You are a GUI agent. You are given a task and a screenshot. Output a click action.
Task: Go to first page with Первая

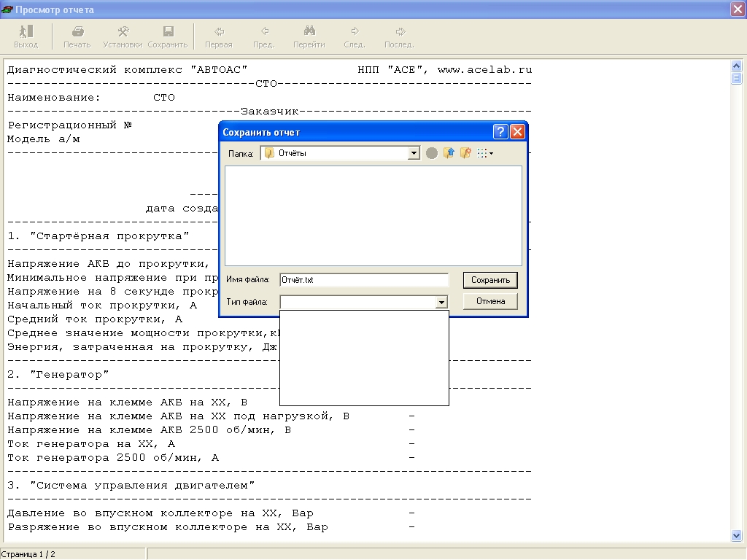[218, 36]
